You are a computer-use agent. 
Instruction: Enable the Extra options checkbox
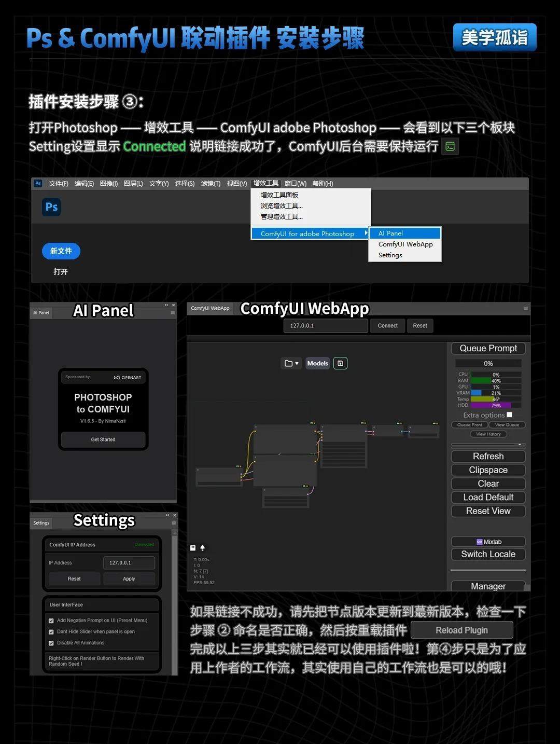coord(509,415)
